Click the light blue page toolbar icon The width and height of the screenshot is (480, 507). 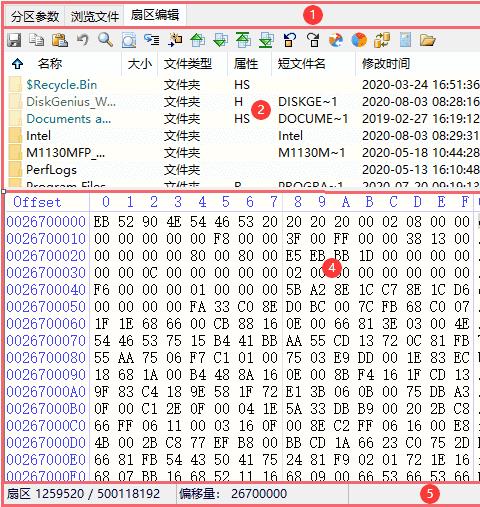pos(405,40)
